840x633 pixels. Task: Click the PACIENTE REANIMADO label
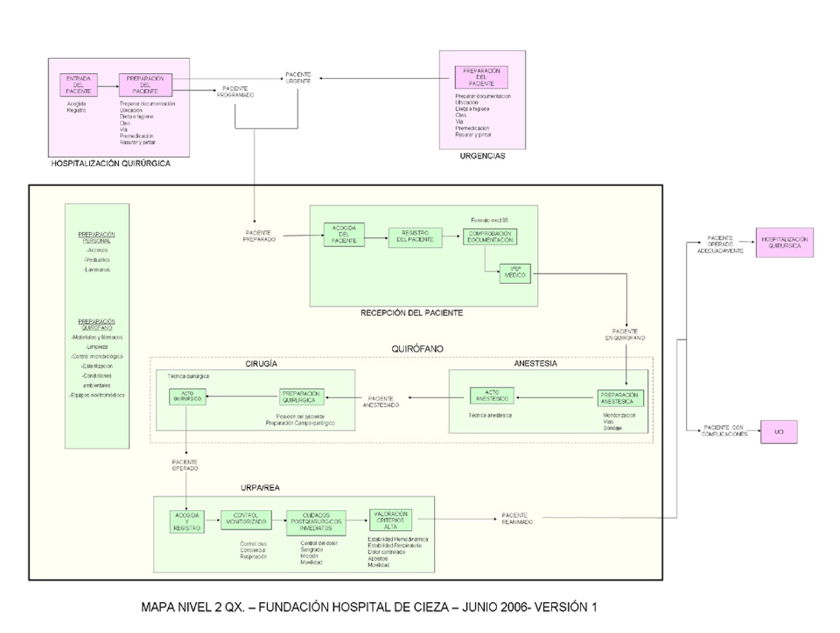pos(516,518)
